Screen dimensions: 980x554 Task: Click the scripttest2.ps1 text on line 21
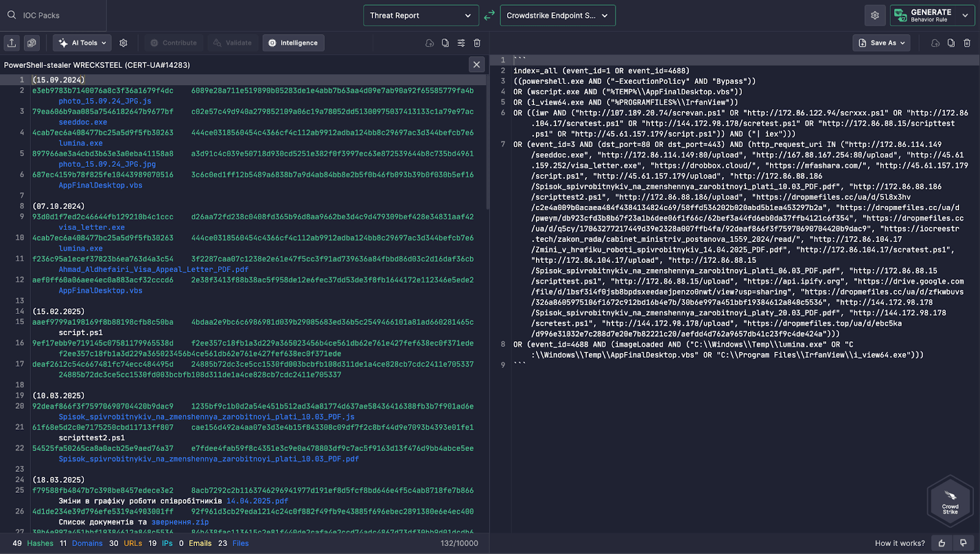(x=92, y=438)
